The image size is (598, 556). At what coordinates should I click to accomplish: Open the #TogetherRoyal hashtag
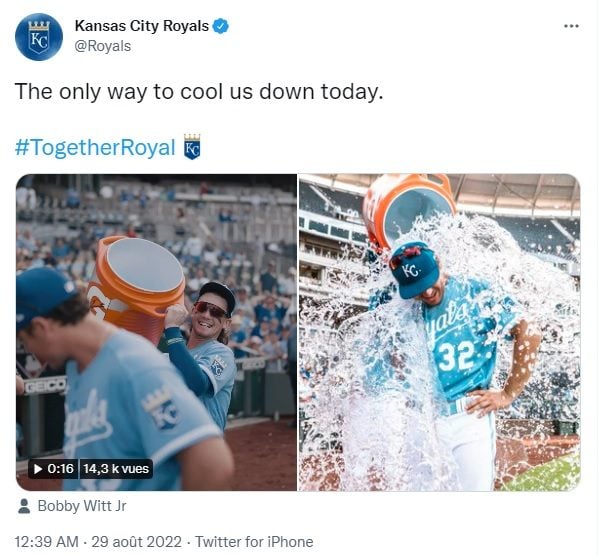(95, 147)
